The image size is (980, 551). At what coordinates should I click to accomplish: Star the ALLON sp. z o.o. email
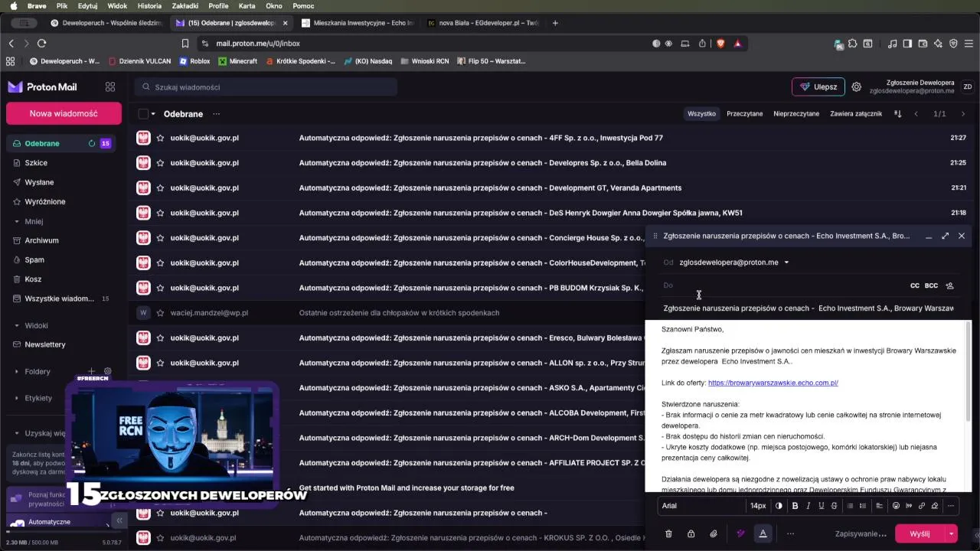click(160, 363)
